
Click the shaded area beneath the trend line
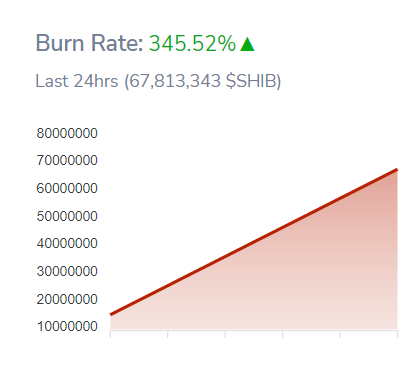(300, 283)
